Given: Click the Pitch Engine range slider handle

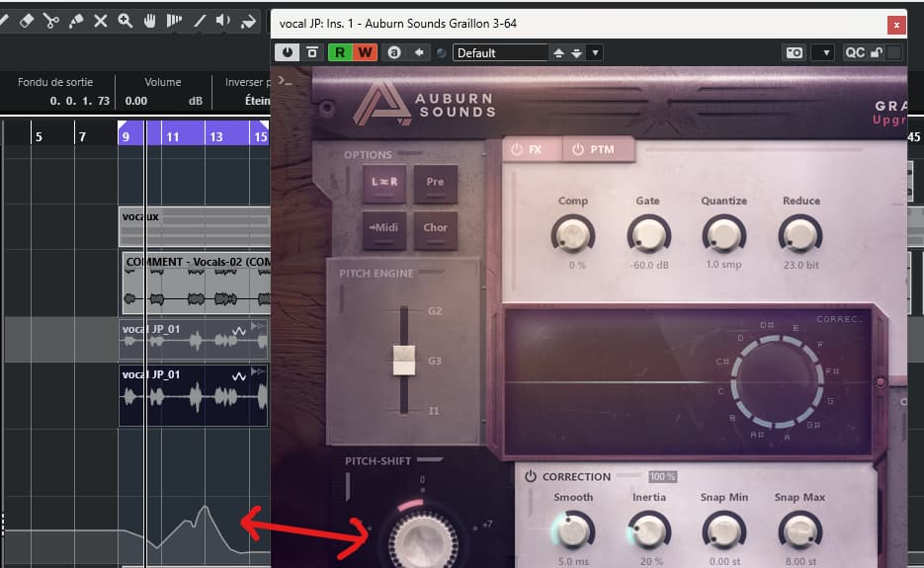Looking at the screenshot, I should 403,361.
